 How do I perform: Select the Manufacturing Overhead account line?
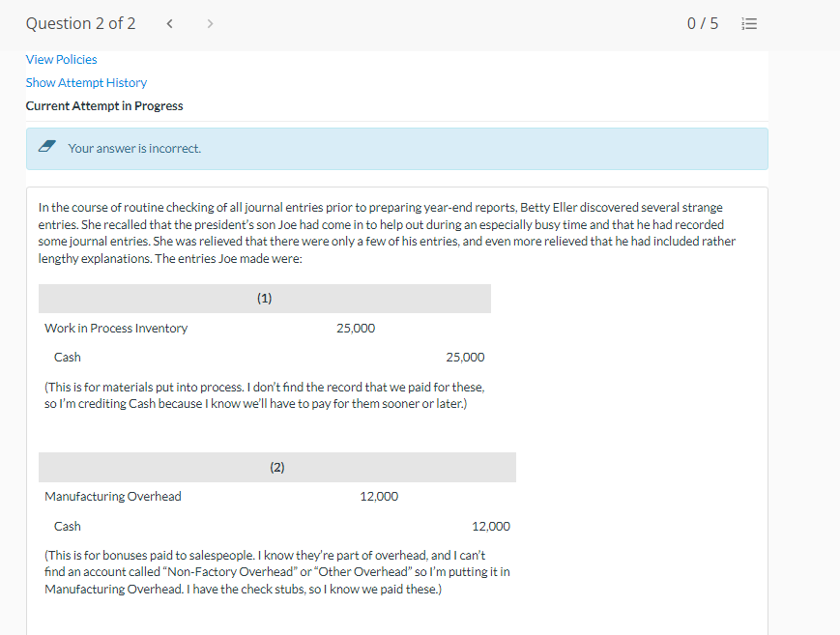pos(113,496)
